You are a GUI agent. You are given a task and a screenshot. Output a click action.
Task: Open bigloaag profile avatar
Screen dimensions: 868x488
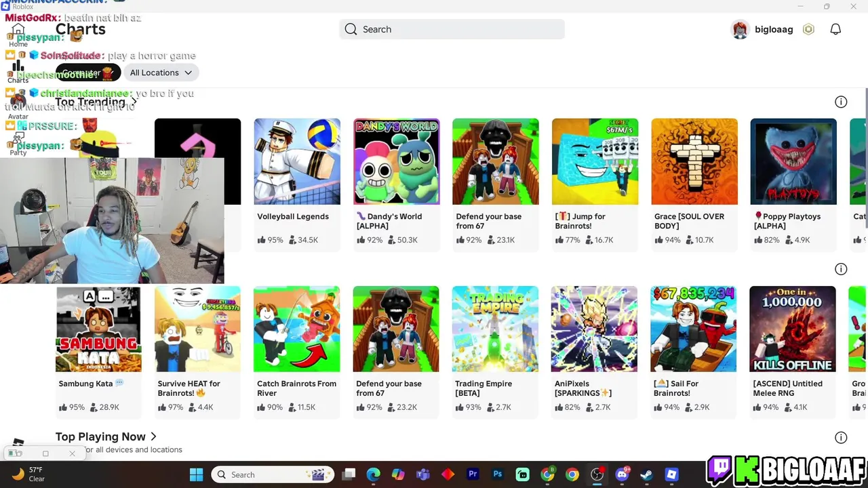(740, 29)
